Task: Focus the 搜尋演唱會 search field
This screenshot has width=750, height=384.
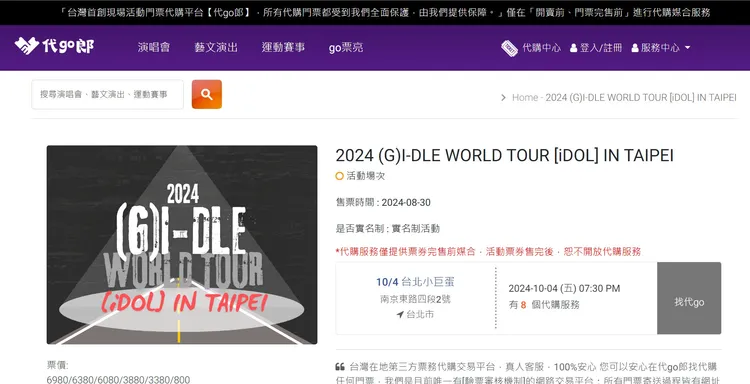Action: click(x=108, y=94)
